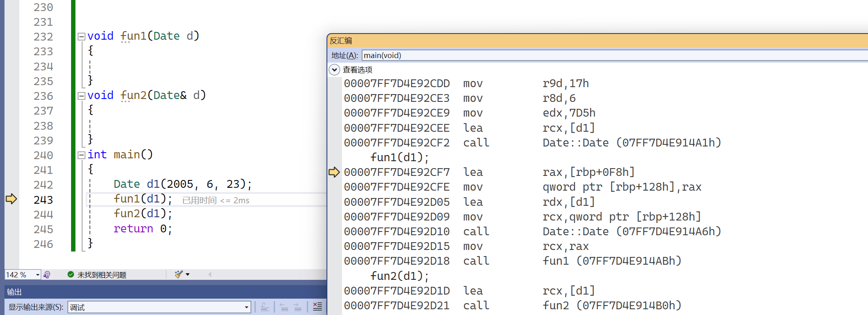Expand the 查看选项 viewing options chevron
This screenshot has height=315, width=868.
334,70
